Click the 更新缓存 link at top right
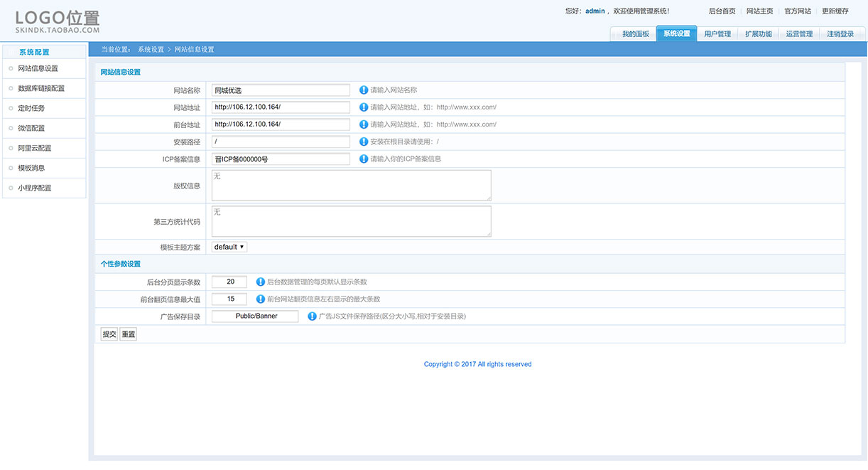Image resolution: width=868 pixels, height=470 pixels. pyautogui.click(x=835, y=11)
